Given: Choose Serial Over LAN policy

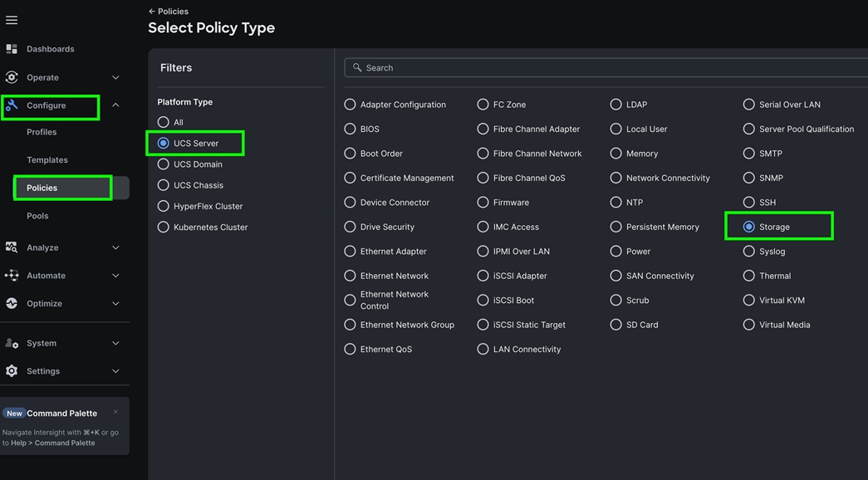Looking at the screenshot, I should pyautogui.click(x=749, y=104).
